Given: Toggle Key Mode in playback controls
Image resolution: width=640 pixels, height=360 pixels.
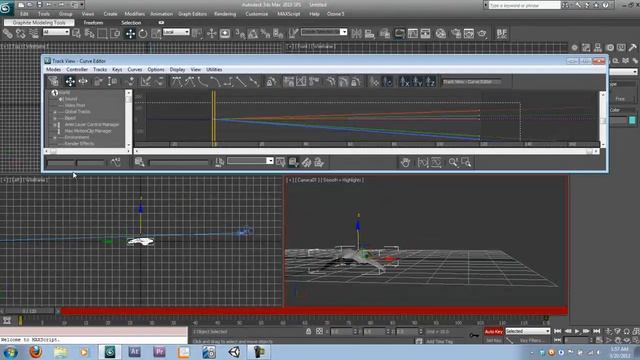Looking at the screenshot, I should [558, 340].
